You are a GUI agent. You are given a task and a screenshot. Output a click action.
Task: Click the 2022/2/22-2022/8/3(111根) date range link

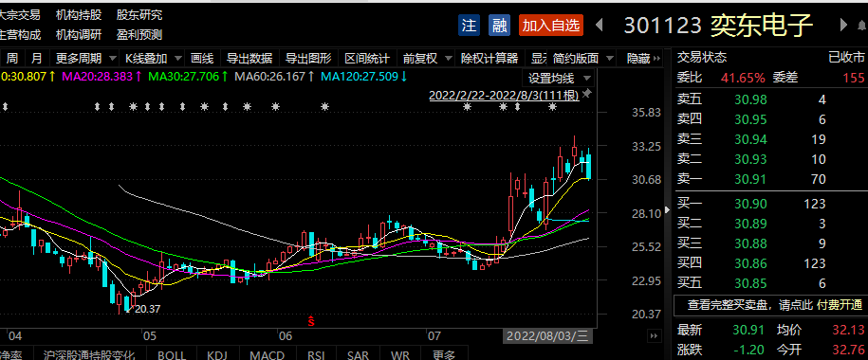504,96
